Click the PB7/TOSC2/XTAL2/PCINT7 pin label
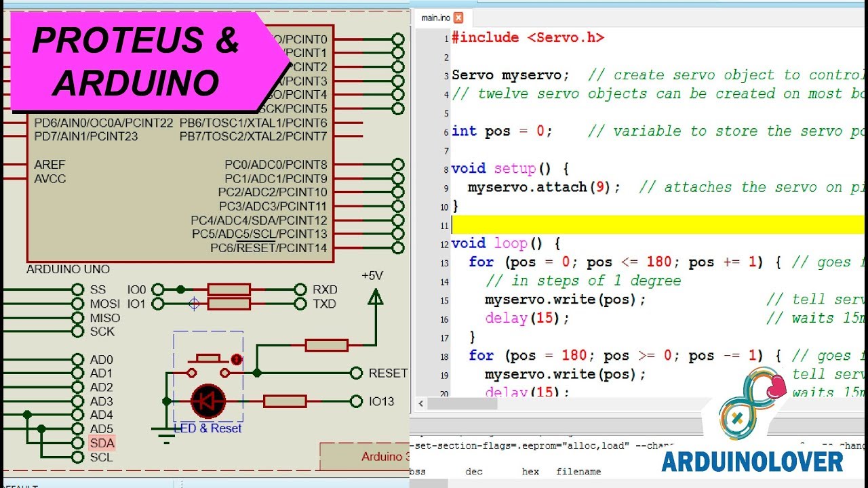The image size is (868, 488). click(x=254, y=136)
